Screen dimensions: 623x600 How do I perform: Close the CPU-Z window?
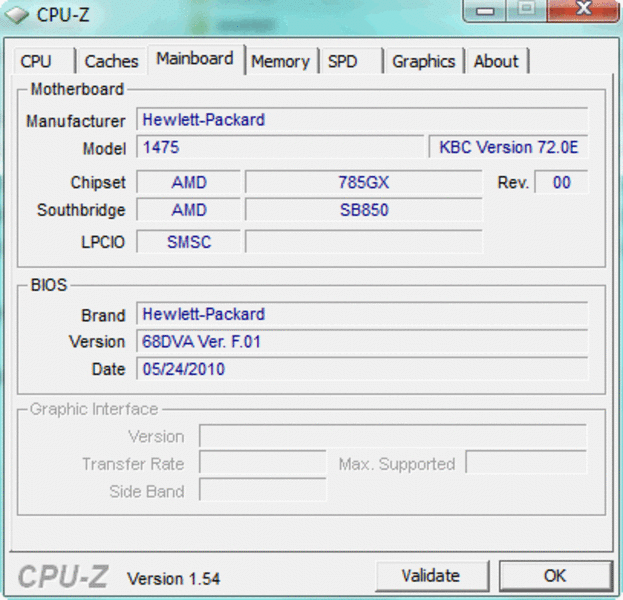pos(583,10)
